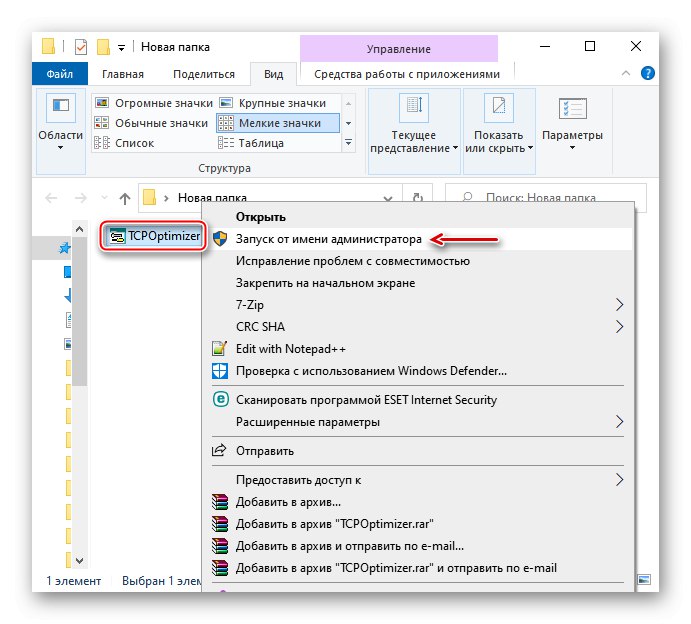
Task: Expand Предоставить доступ к submenu arrow
Action: point(619,479)
